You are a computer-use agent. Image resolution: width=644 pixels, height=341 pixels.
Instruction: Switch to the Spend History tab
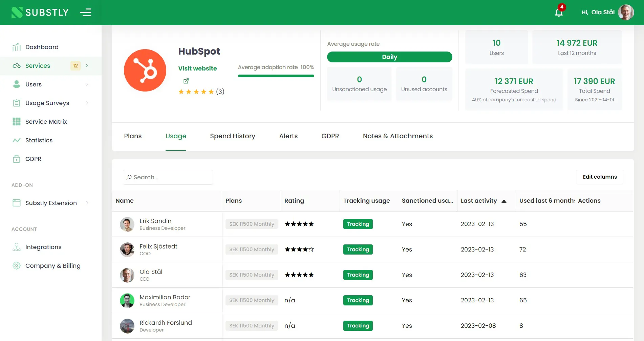click(x=233, y=136)
